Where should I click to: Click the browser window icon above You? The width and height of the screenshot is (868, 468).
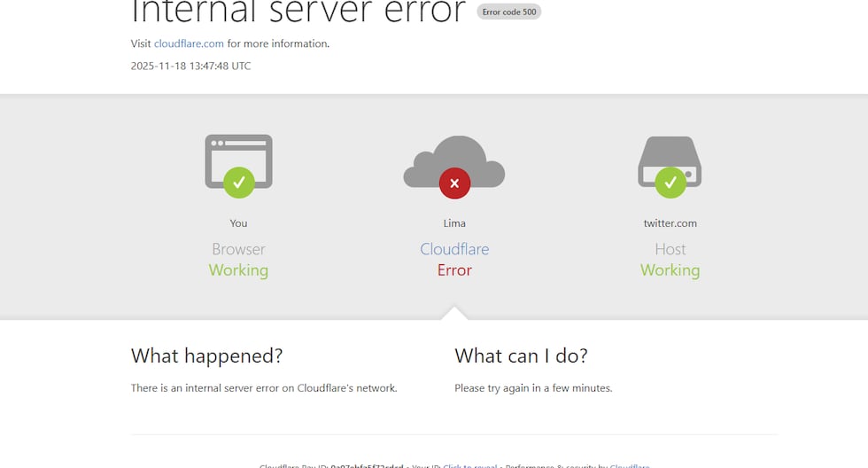click(x=238, y=161)
